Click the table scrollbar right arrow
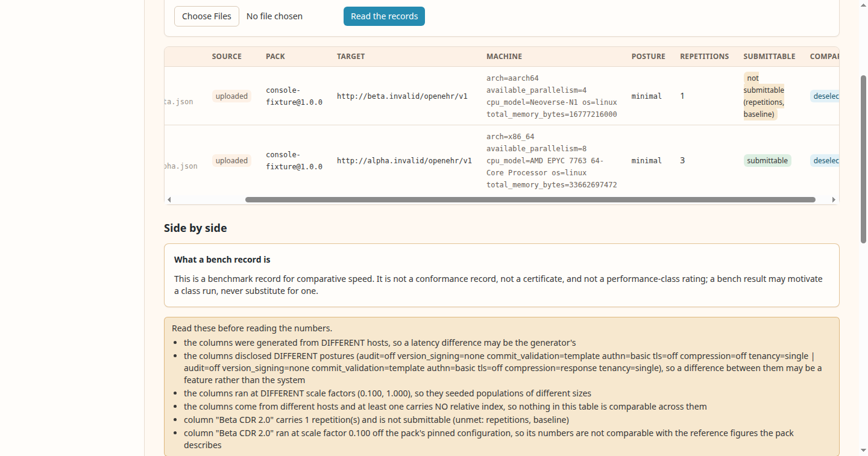 pyautogui.click(x=834, y=199)
